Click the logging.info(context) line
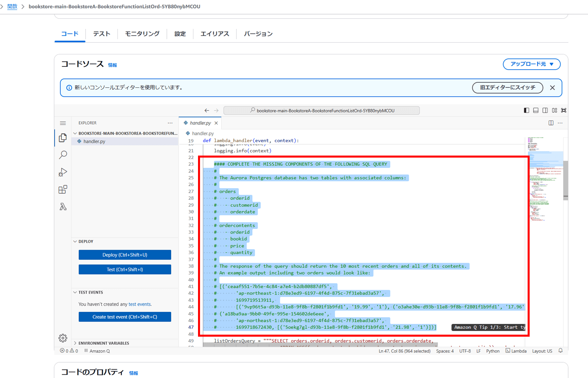 pyautogui.click(x=243, y=151)
